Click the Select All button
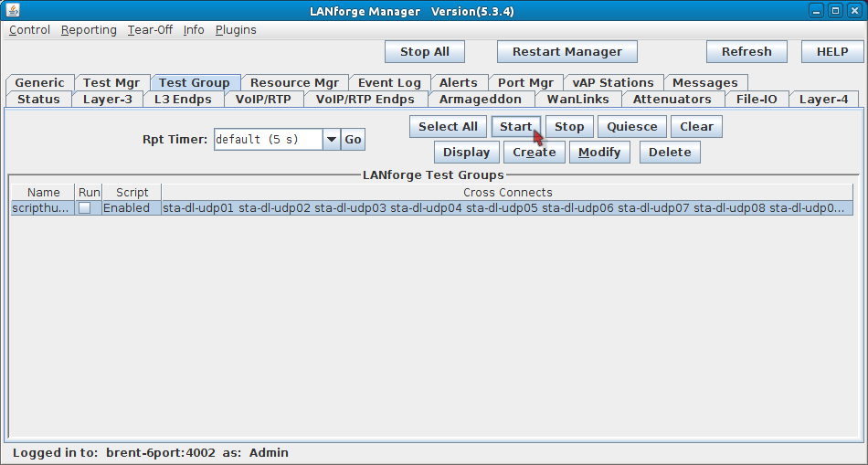Screen dimensions: 868x465 click(448, 127)
